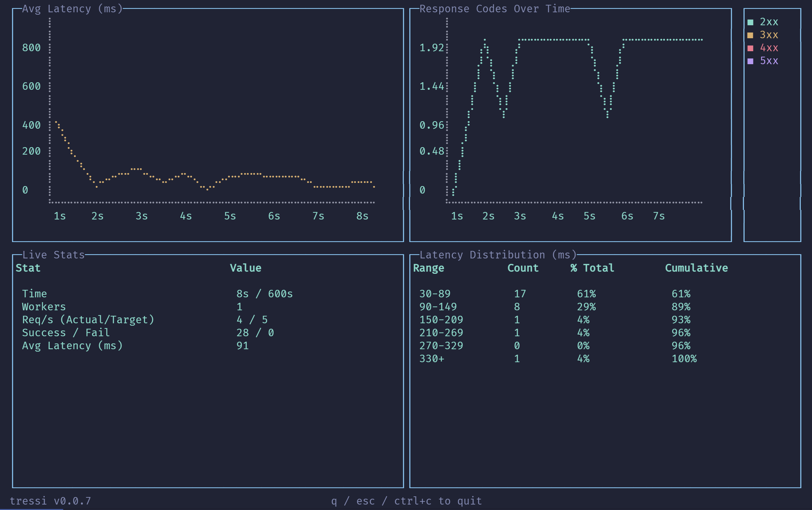Select the 'Response Codes Over Time' panel title
The image size is (812, 510).
[x=495, y=9]
